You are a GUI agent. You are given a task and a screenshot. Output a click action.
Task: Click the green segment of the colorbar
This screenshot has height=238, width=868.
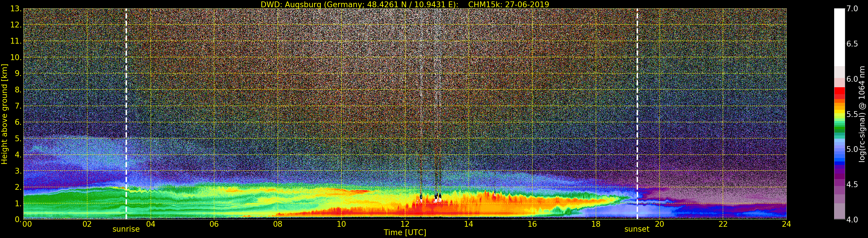coord(839,129)
